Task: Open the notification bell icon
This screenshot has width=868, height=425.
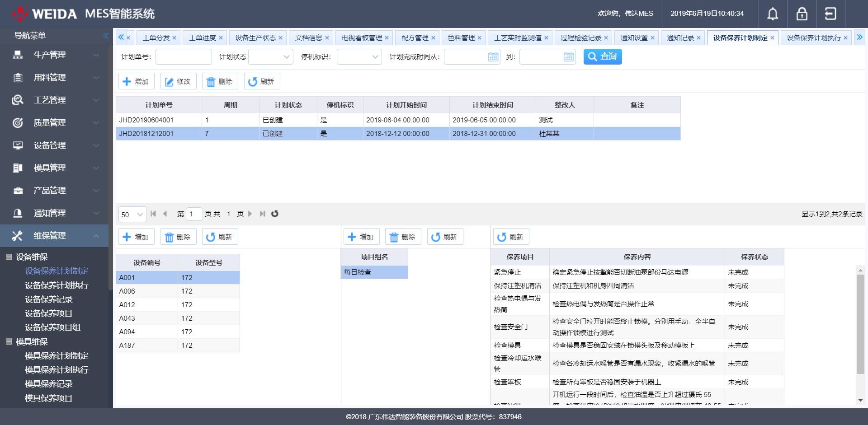Action: tap(773, 14)
